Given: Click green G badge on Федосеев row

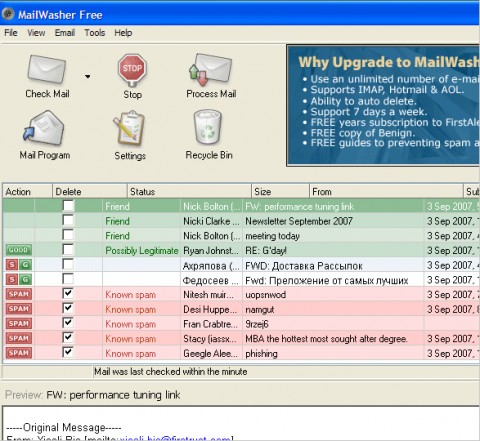Looking at the screenshot, I should (25, 279).
